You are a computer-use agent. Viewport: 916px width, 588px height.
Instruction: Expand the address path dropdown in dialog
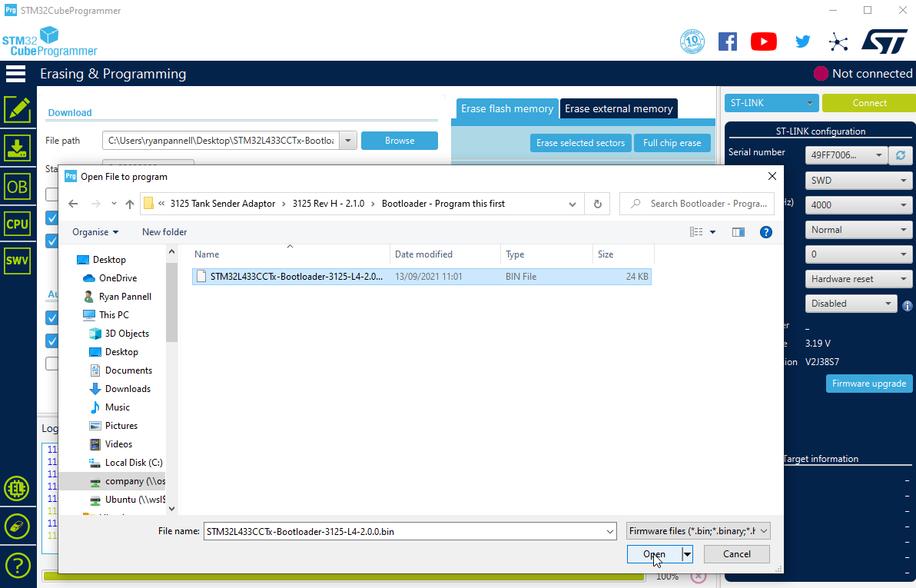pyautogui.click(x=572, y=204)
